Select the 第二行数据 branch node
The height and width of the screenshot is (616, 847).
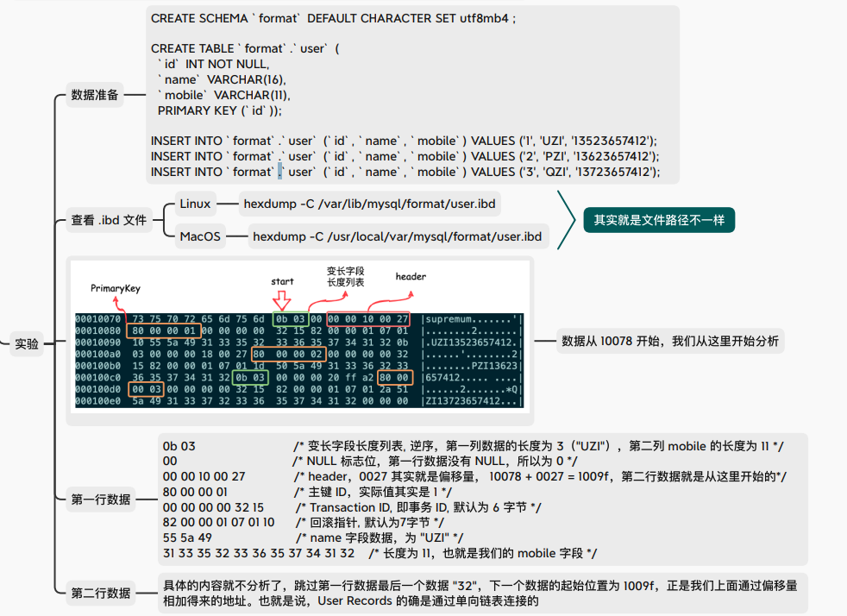[x=101, y=593]
